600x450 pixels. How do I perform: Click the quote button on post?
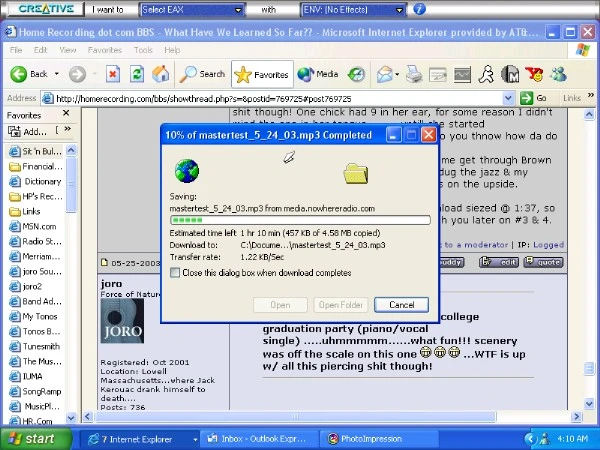coord(543,262)
